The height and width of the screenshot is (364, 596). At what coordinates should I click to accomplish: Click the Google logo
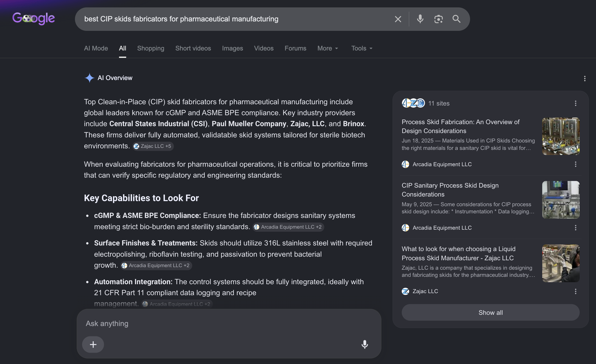click(33, 19)
